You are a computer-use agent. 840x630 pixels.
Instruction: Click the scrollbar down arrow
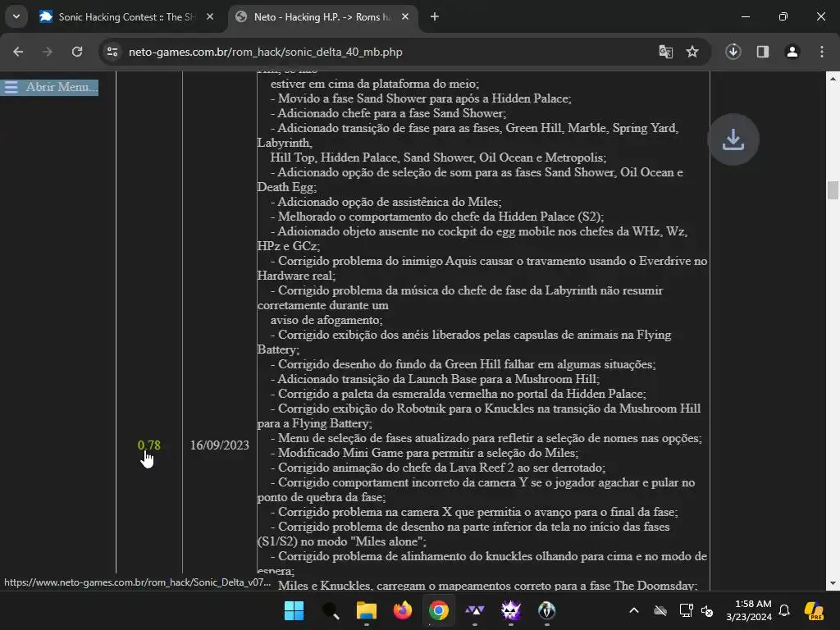pos(833,583)
